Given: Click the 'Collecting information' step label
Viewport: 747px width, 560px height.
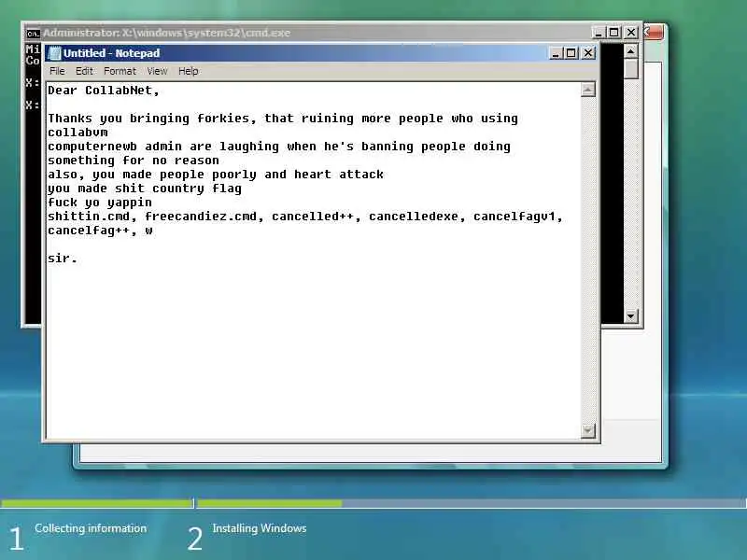Looking at the screenshot, I should tap(91, 528).
